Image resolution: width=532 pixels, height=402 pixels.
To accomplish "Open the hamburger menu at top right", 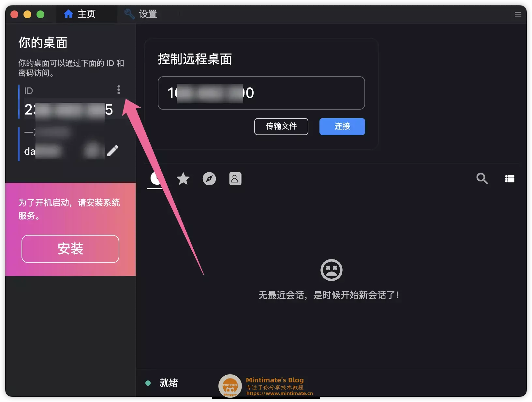I will point(518,14).
